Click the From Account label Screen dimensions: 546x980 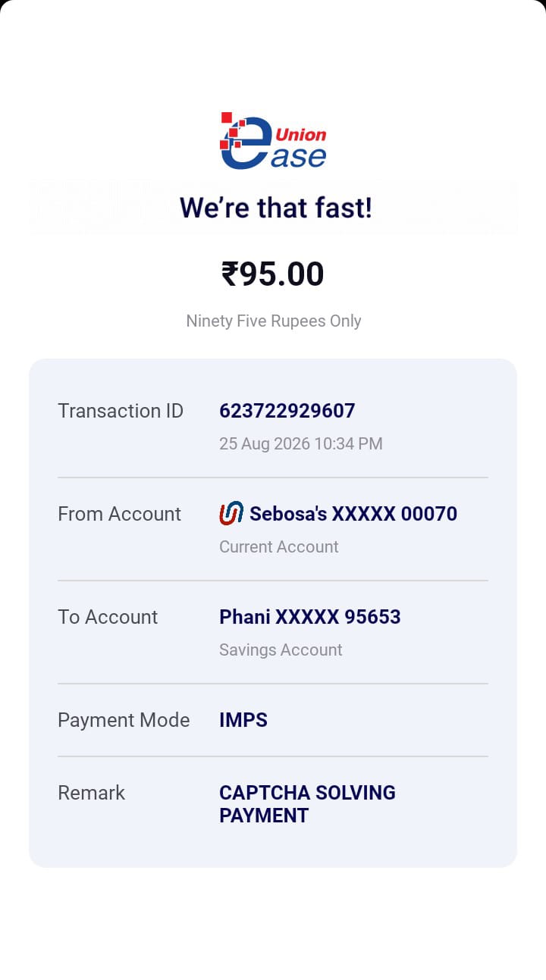coord(120,514)
